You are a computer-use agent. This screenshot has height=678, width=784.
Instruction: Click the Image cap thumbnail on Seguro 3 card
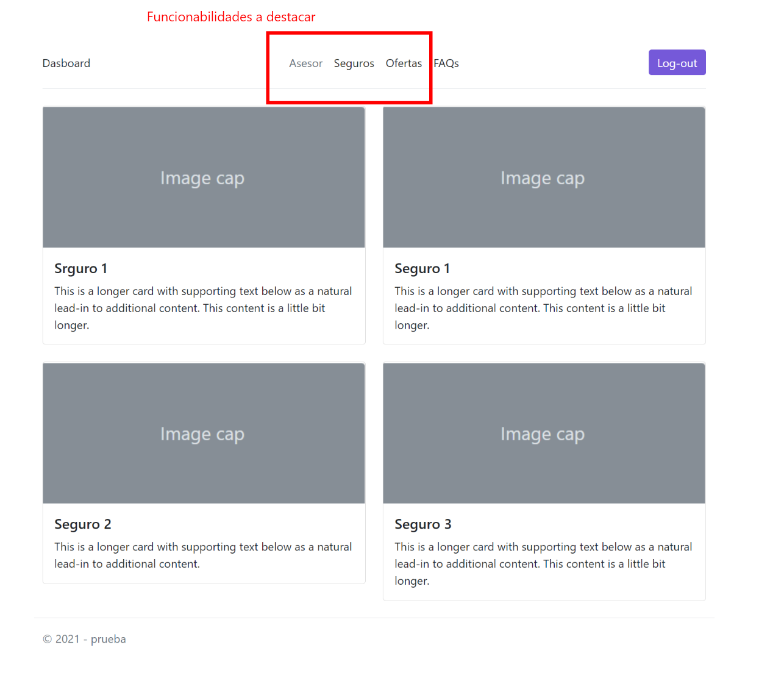[x=543, y=434]
